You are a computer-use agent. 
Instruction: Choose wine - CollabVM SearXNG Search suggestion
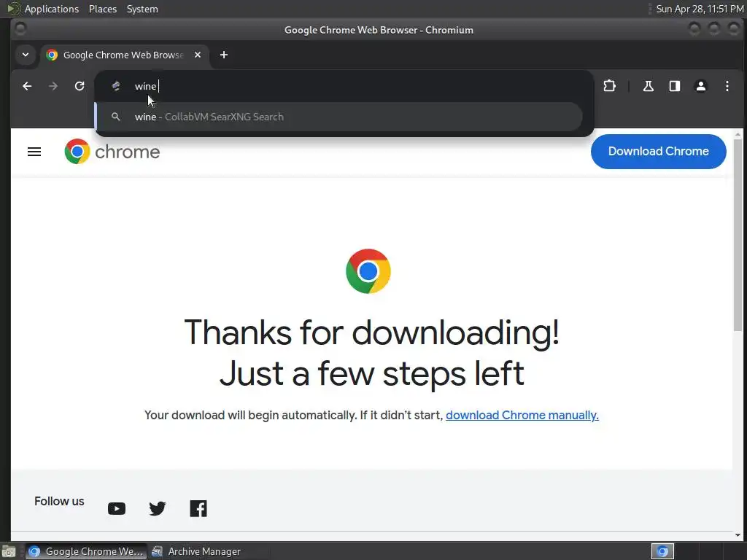pos(339,117)
